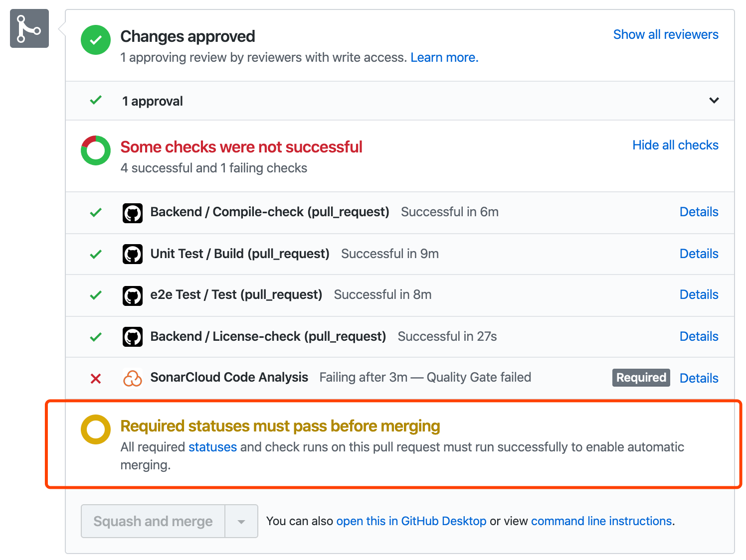This screenshot has height=560, width=746.
Task: Click the Squash and merge button
Action: coord(153,521)
